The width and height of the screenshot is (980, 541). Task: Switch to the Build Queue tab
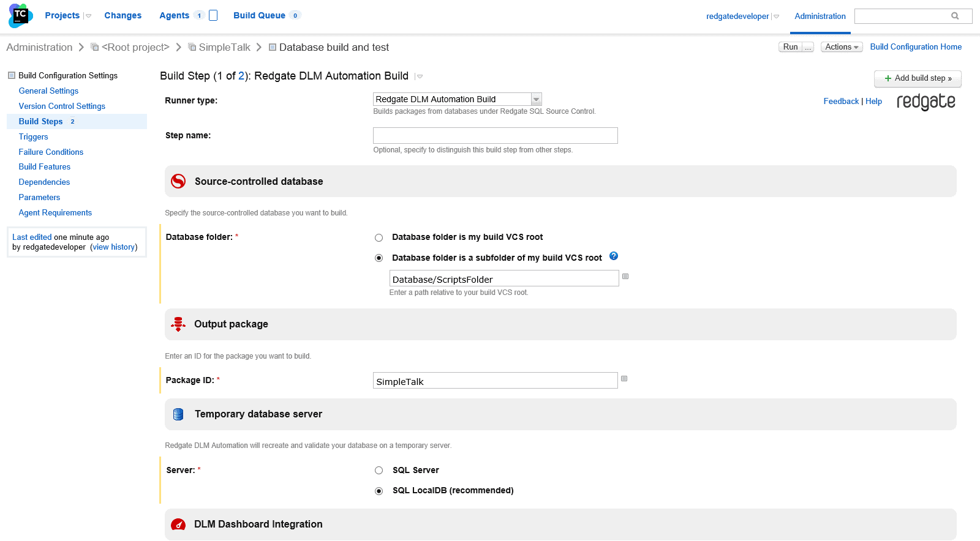coord(259,15)
